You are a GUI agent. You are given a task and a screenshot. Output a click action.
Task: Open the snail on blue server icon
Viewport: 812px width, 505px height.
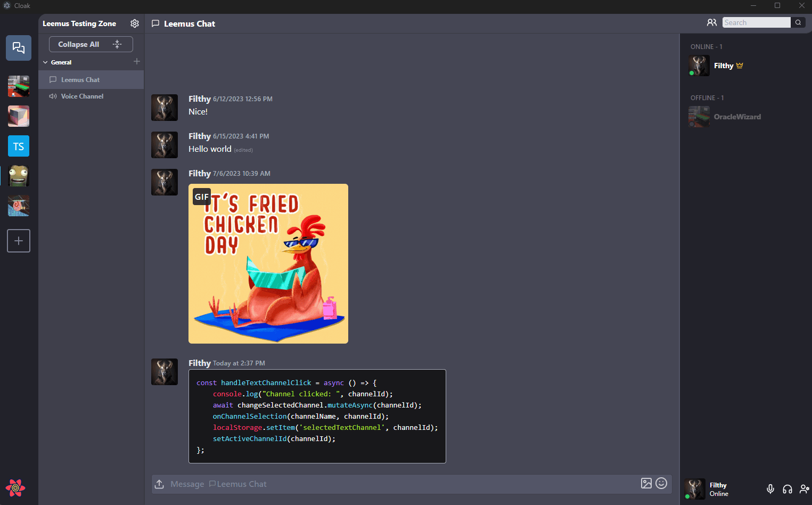tap(19, 206)
